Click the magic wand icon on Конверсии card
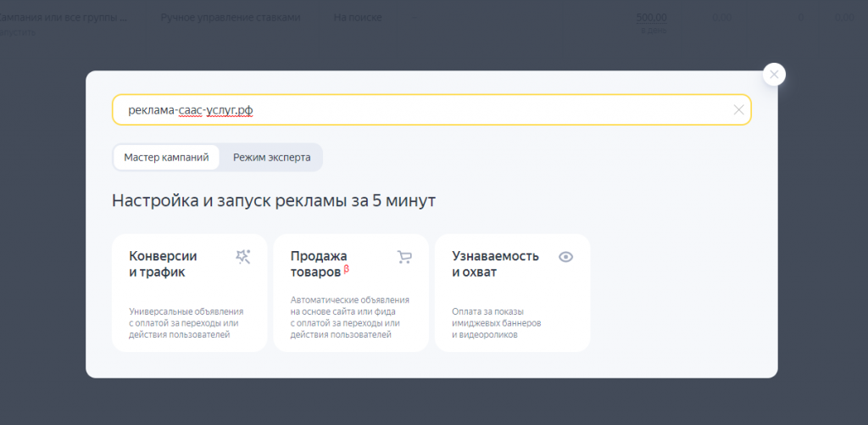 coord(242,256)
